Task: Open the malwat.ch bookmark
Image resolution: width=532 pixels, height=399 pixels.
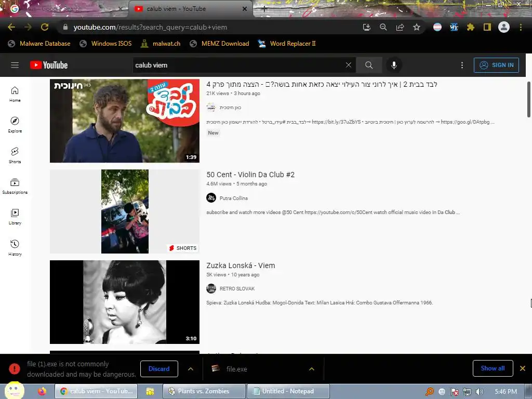Action: point(161,44)
